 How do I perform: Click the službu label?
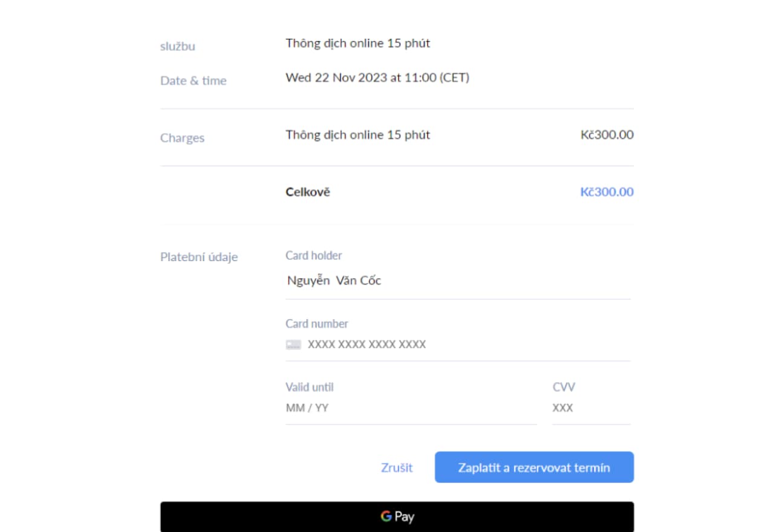(178, 47)
